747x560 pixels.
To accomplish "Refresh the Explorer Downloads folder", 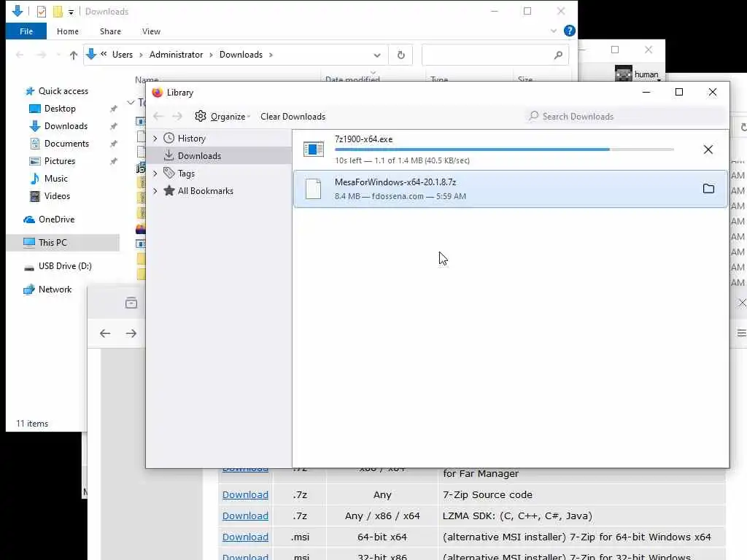I will (400, 55).
